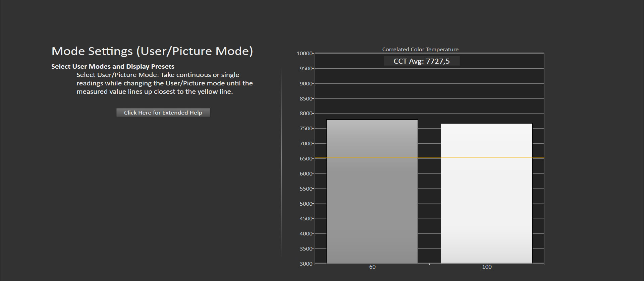Click the 9500 y-axis label
The height and width of the screenshot is (281, 644).
[306, 69]
